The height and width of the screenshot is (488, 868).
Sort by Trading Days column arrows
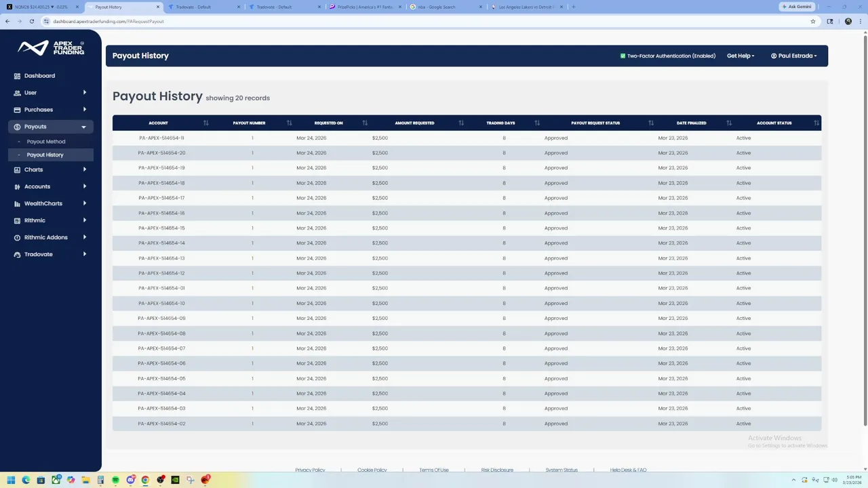[537, 123]
